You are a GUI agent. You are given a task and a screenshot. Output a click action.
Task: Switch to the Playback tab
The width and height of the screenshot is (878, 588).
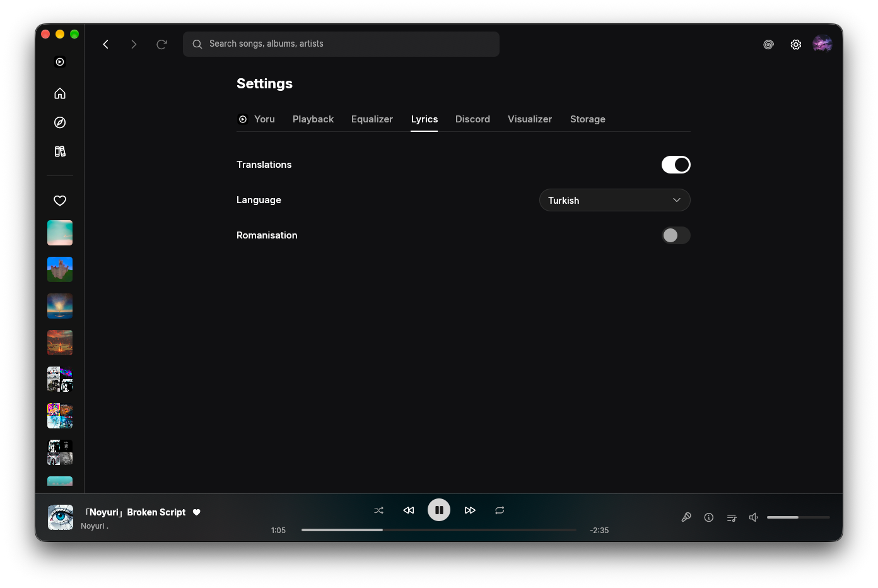click(x=313, y=119)
